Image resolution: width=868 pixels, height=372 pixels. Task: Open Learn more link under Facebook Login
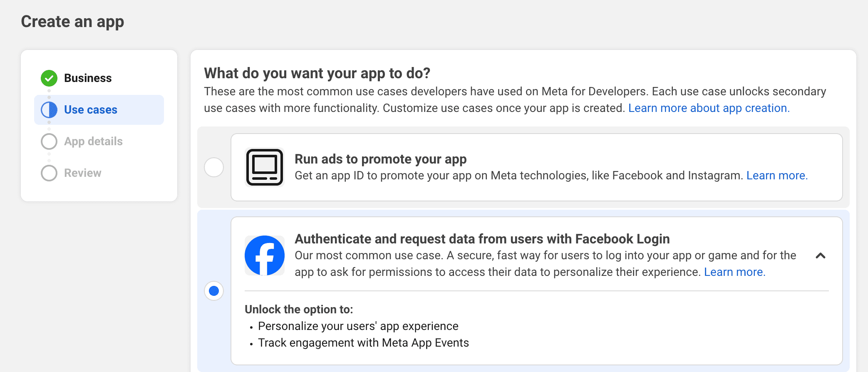(734, 272)
